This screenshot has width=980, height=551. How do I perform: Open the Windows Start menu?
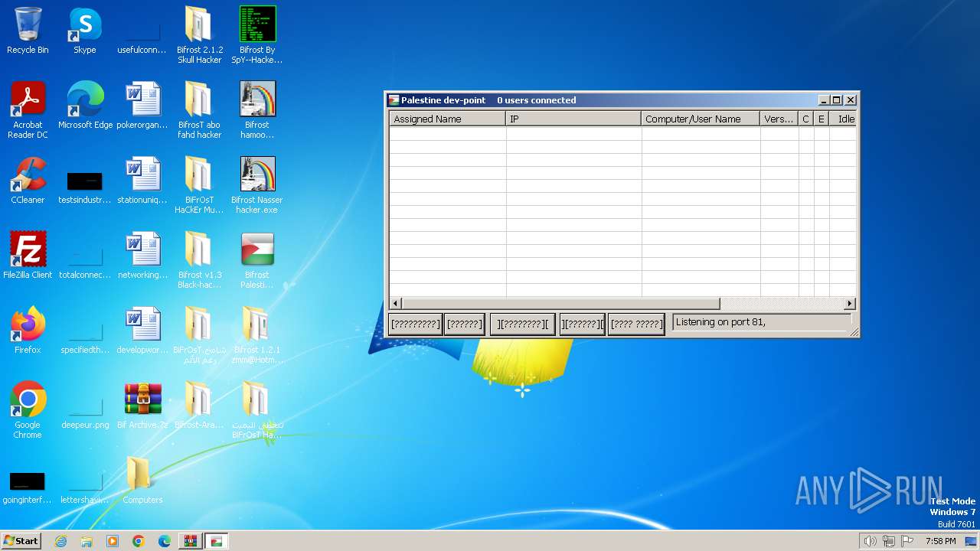click(21, 540)
